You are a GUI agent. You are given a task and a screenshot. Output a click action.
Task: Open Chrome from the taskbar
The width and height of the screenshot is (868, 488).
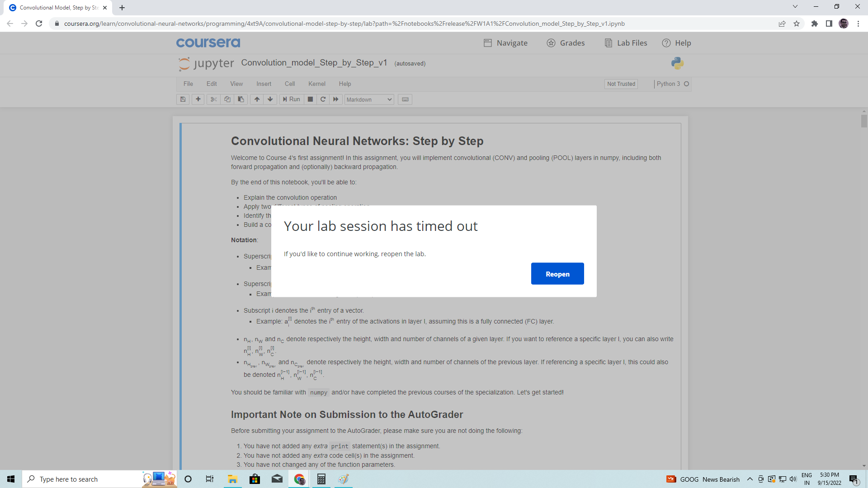(x=298, y=479)
